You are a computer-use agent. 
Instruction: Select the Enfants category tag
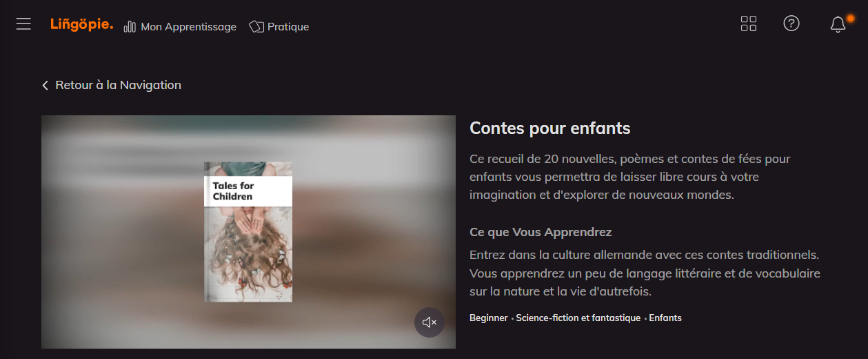(x=665, y=318)
